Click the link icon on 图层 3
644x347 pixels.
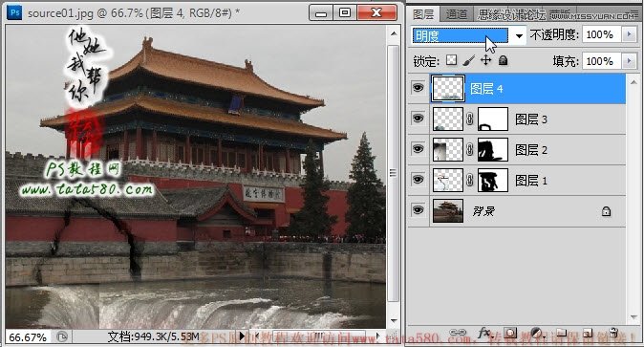point(470,119)
